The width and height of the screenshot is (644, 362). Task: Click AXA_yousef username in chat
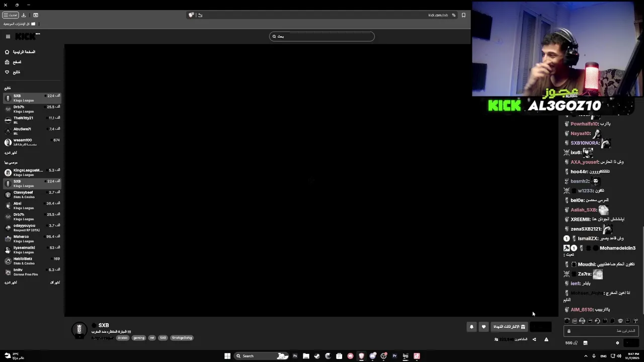pyautogui.click(x=584, y=162)
